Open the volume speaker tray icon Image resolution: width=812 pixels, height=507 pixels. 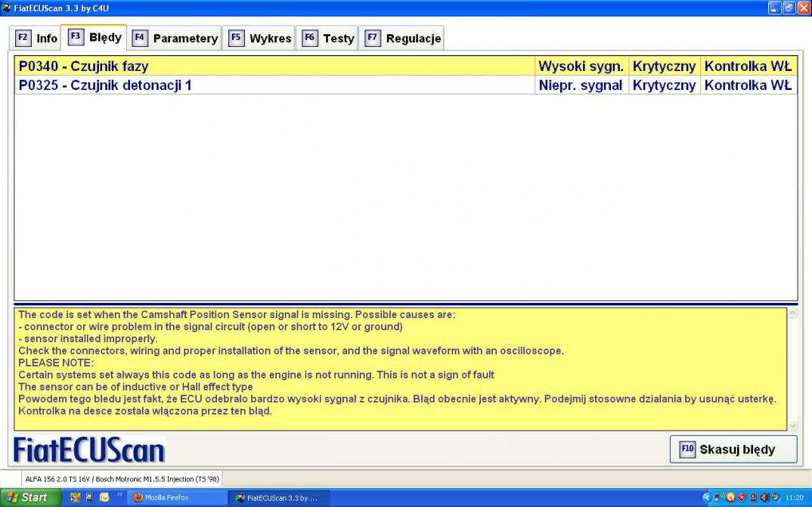(x=764, y=498)
